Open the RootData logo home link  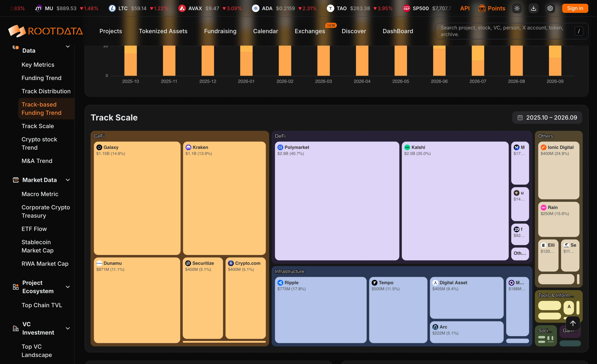tap(45, 31)
